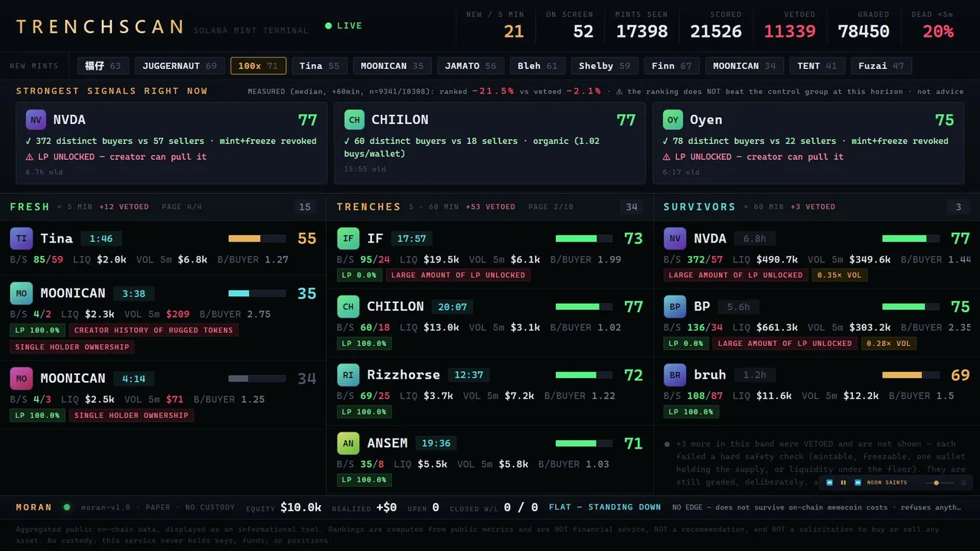Click the AN avatar for ANSEM
This screenshot has height=551, width=980.
[x=348, y=443]
